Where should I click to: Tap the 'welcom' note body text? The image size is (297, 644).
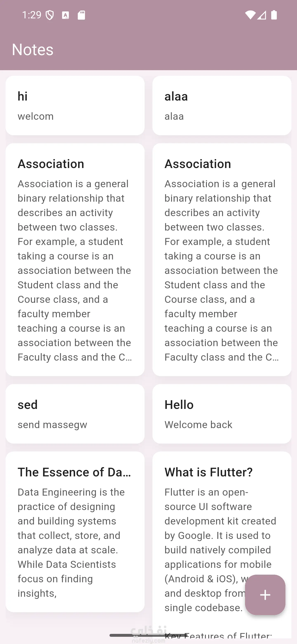tap(35, 116)
